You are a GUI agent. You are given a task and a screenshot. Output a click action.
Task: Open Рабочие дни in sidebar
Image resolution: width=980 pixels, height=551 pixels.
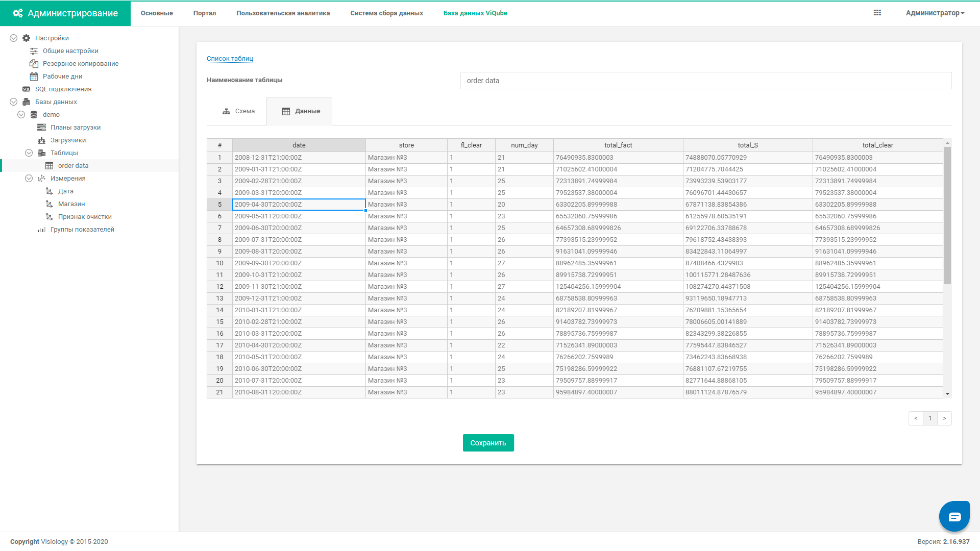click(x=62, y=77)
